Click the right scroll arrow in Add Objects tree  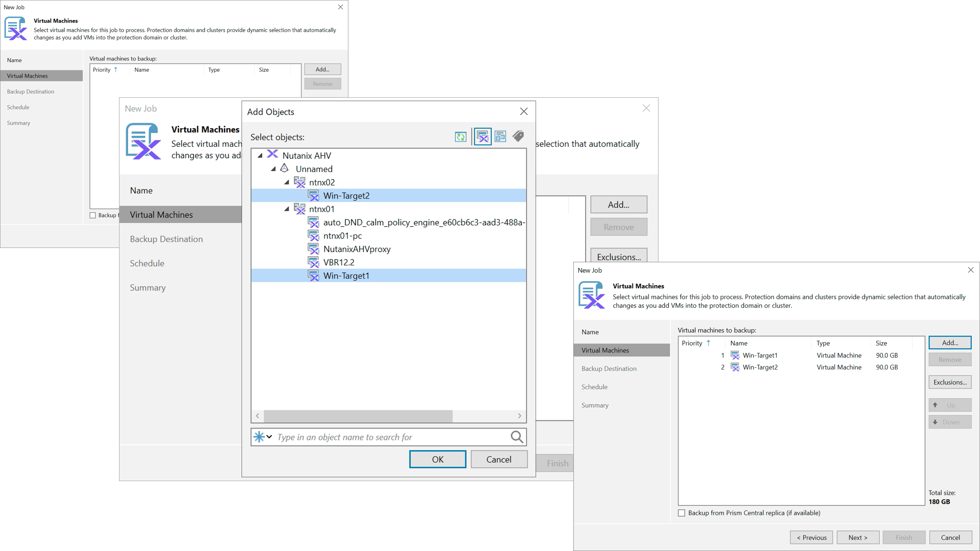coord(520,416)
